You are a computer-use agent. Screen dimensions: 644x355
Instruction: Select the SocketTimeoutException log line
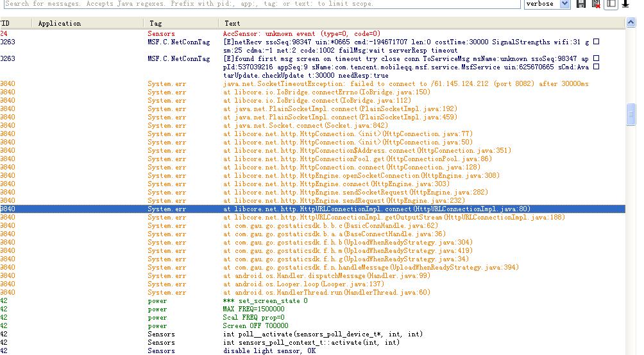[x=312, y=84]
